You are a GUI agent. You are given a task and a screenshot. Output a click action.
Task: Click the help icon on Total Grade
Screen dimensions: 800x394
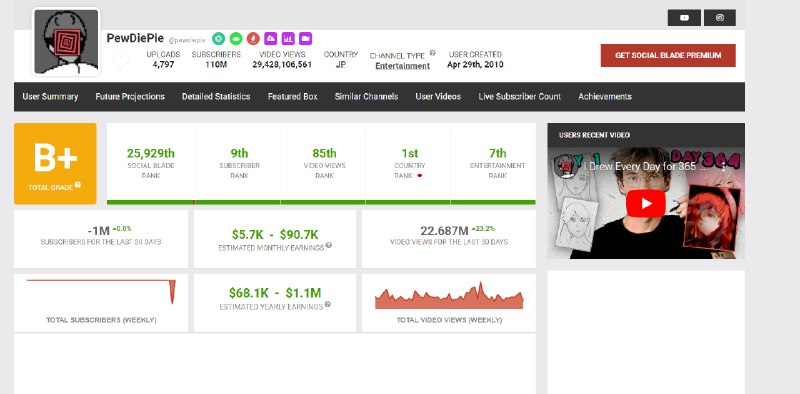click(78, 185)
